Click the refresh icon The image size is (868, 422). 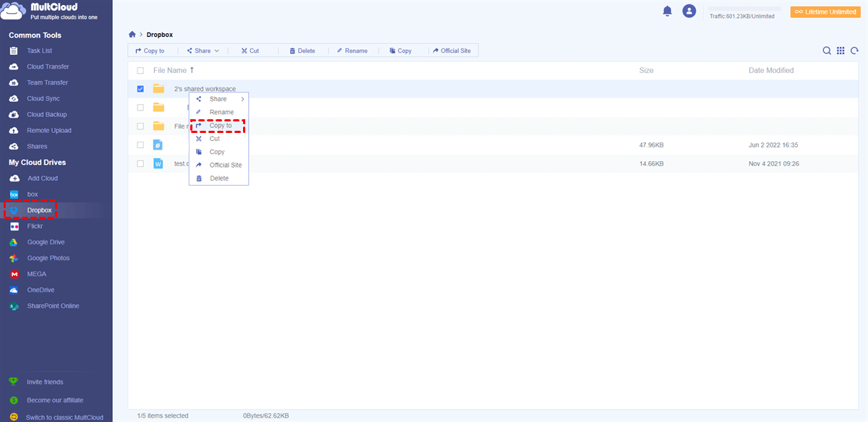[x=854, y=51]
